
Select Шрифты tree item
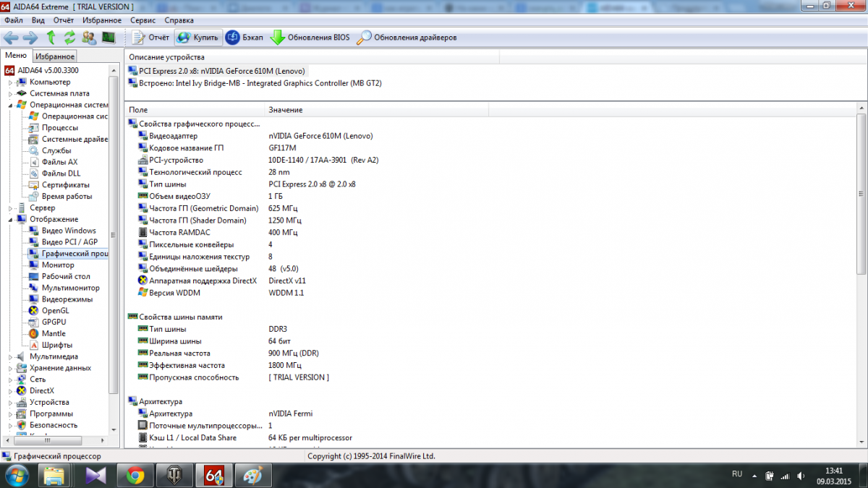tap(56, 345)
